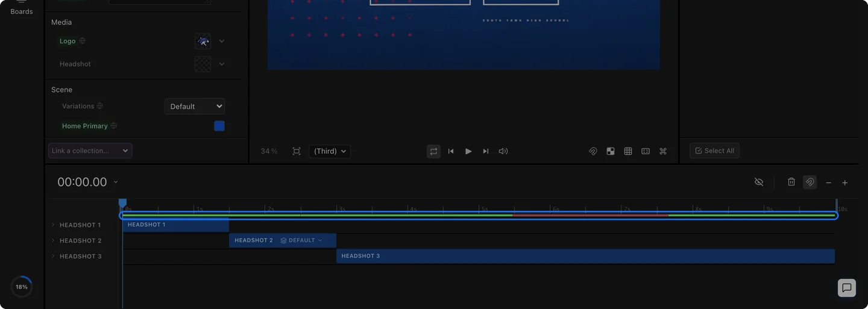Toggle safe area guides icon
Screen dimensions: 868x309
646,151
